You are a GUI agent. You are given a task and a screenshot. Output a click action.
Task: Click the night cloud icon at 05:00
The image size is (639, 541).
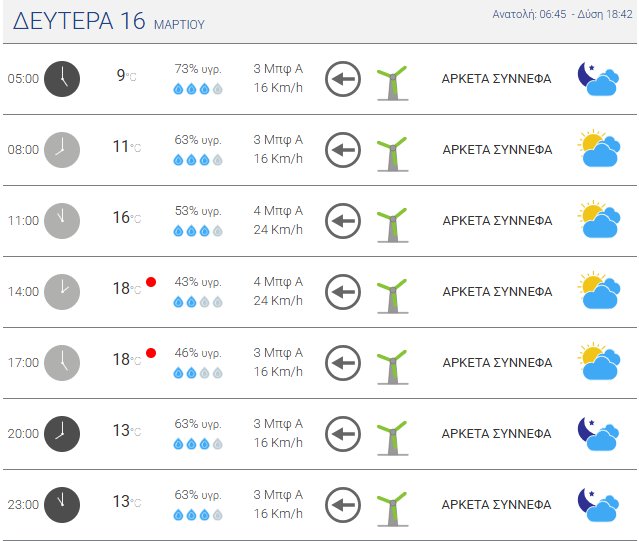click(598, 79)
